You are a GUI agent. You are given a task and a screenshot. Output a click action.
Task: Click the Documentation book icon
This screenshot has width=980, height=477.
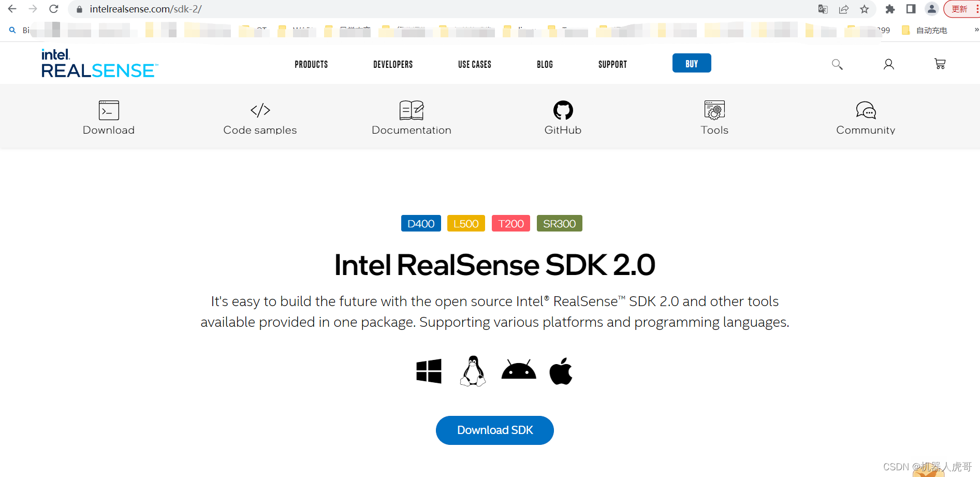click(x=412, y=110)
